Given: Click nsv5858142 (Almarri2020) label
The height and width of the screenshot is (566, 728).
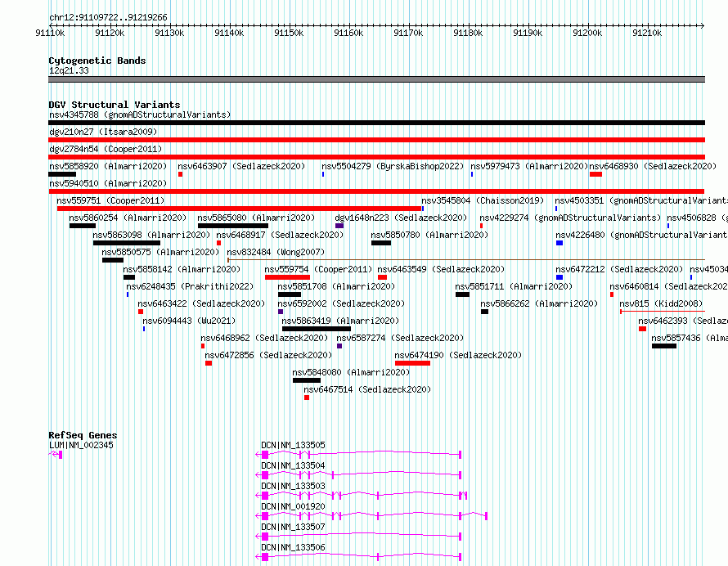Looking at the screenshot, I should 182,269.
